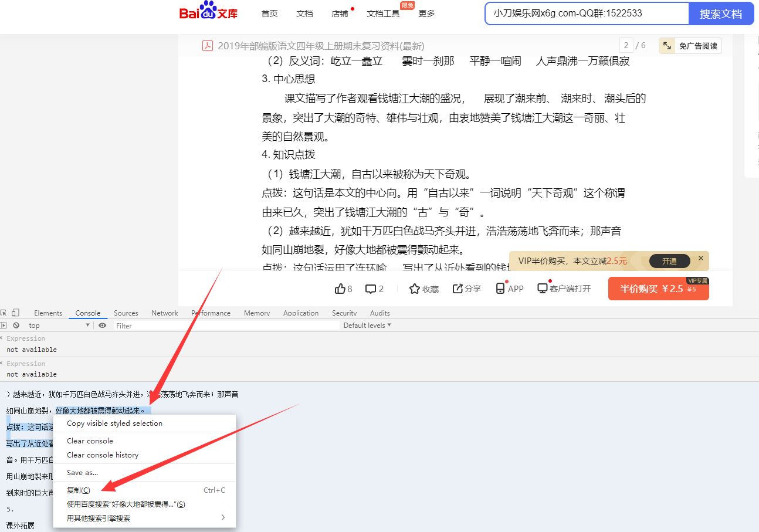759x532 pixels.
Task: Open the top frame context dropdown
Action: point(59,325)
